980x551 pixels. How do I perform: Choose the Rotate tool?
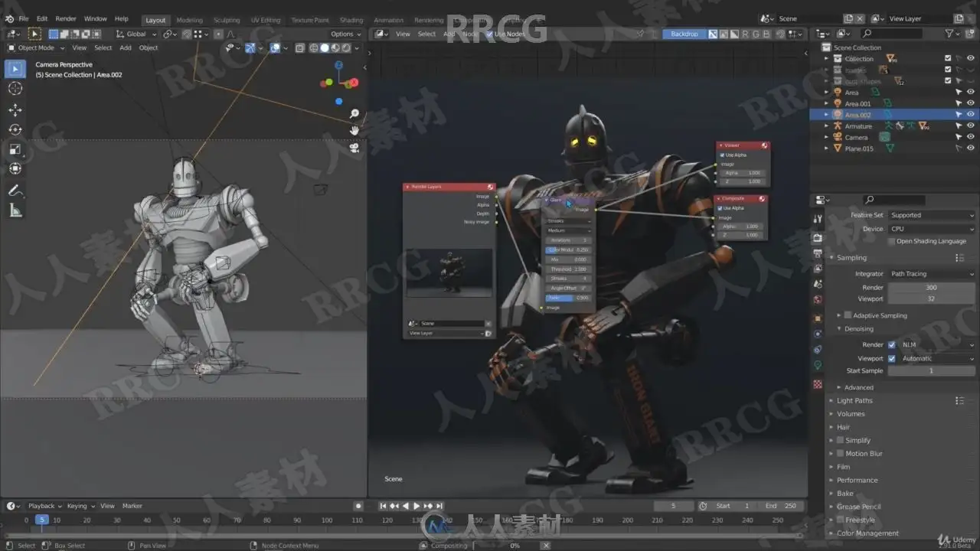click(x=15, y=129)
